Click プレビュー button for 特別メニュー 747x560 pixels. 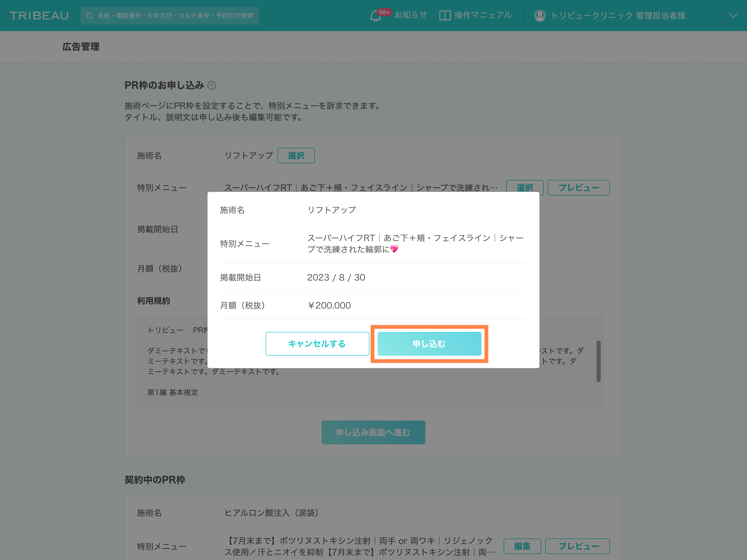[x=578, y=188]
